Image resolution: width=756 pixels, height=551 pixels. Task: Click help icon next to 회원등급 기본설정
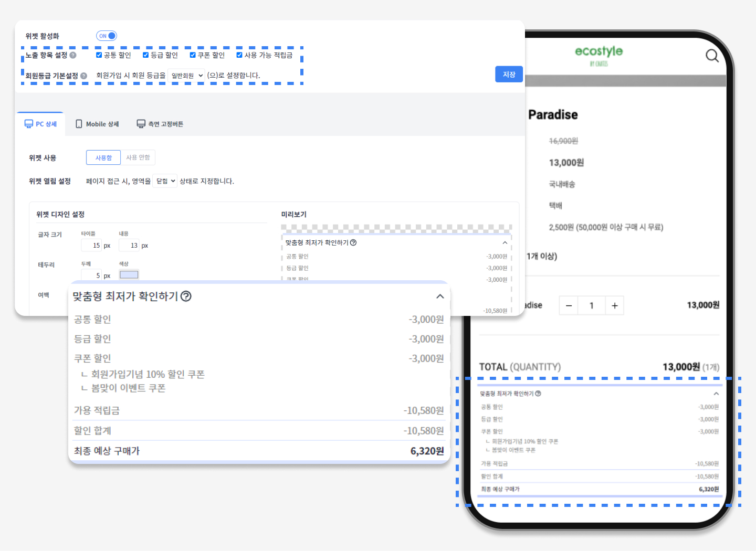click(x=83, y=76)
